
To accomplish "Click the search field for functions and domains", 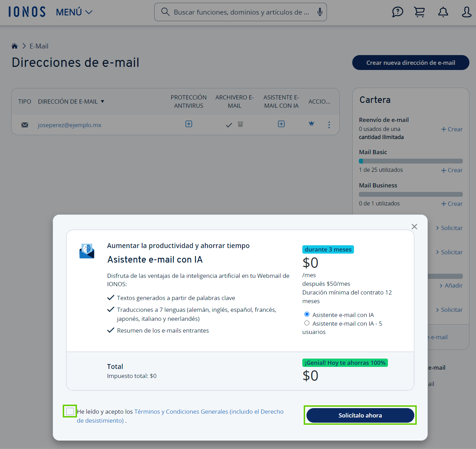I will coord(240,12).
